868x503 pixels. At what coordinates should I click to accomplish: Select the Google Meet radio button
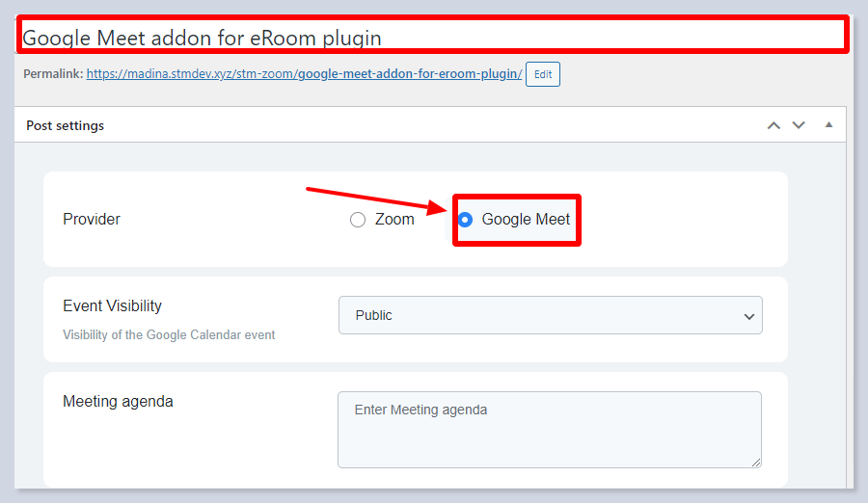[x=466, y=220]
